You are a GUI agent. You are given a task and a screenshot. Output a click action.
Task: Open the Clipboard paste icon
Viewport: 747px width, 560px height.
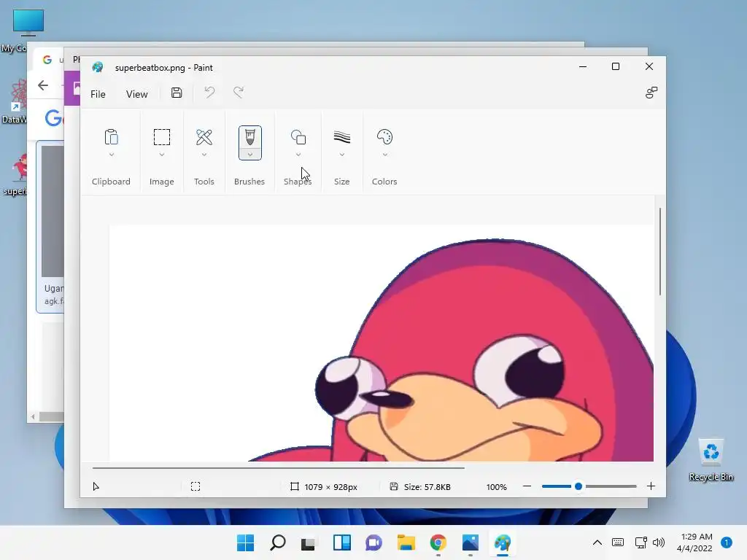pos(111,137)
